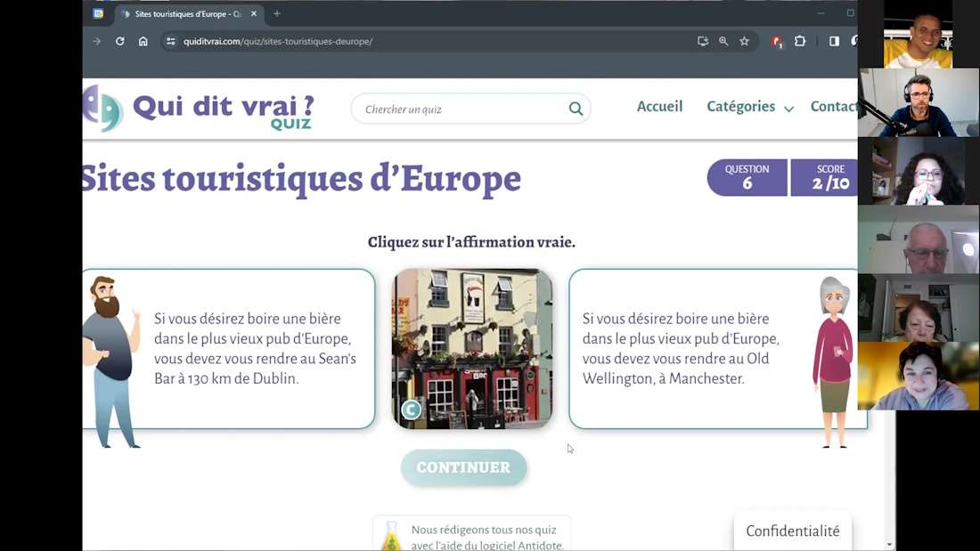
Task: Click the Antidote note text
Action: point(486,538)
